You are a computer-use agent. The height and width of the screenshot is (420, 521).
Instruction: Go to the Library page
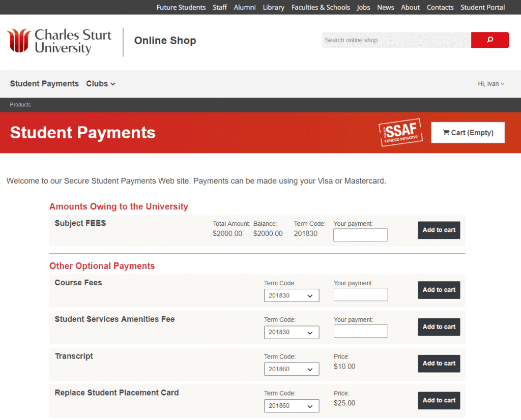[x=273, y=7]
